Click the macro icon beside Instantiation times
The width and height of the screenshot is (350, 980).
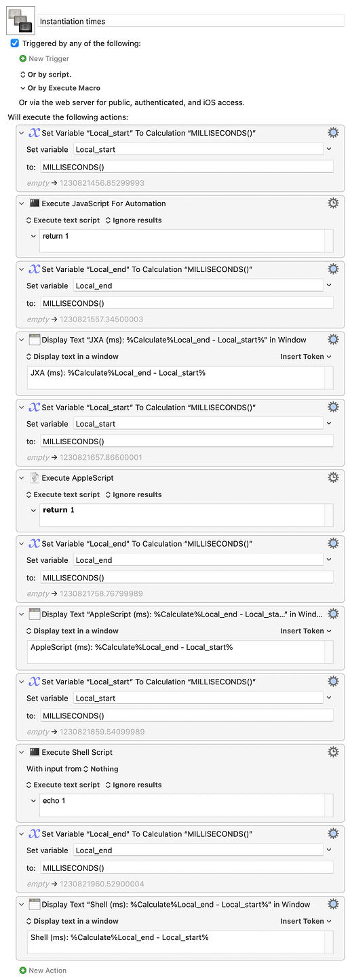pos(20,22)
